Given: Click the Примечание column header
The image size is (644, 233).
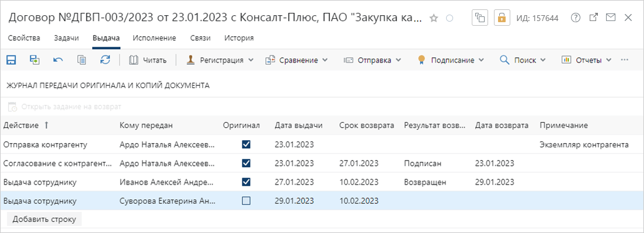Looking at the screenshot, I should 565,126.
